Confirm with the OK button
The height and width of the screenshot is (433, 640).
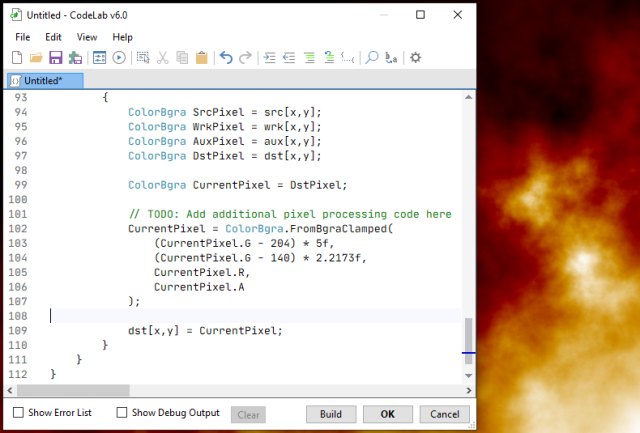(388, 414)
